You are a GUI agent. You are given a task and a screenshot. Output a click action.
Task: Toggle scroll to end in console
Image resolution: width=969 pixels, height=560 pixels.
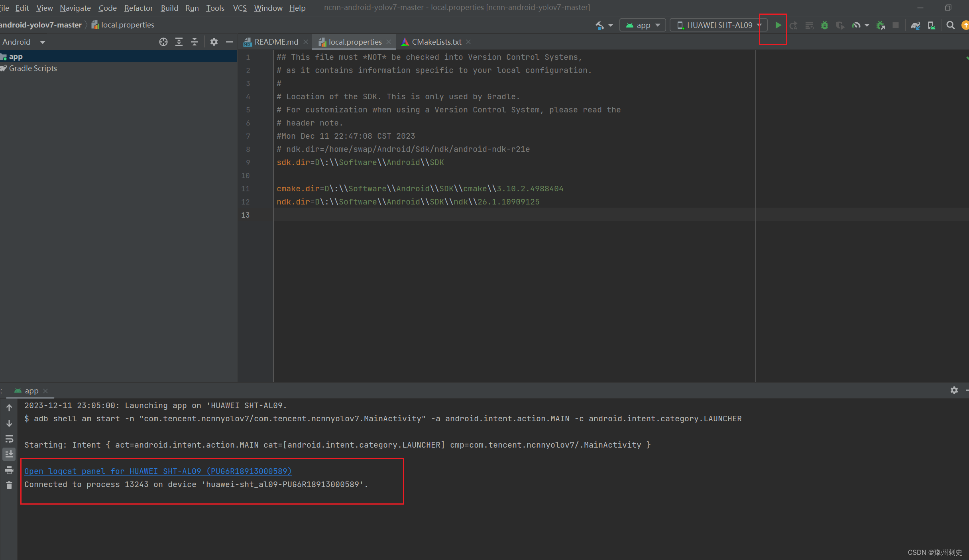[x=9, y=454]
